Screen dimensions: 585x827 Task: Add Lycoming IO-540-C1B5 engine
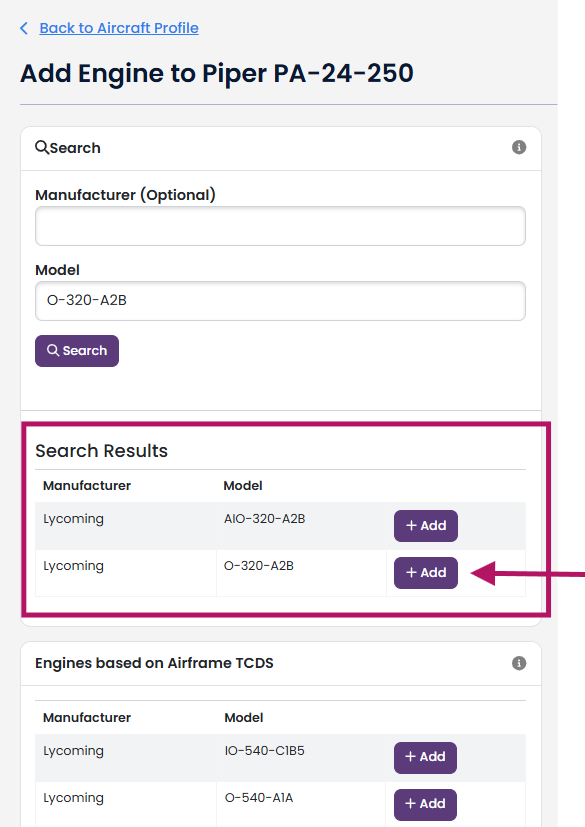pyautogui.click(x=425, y=757)
